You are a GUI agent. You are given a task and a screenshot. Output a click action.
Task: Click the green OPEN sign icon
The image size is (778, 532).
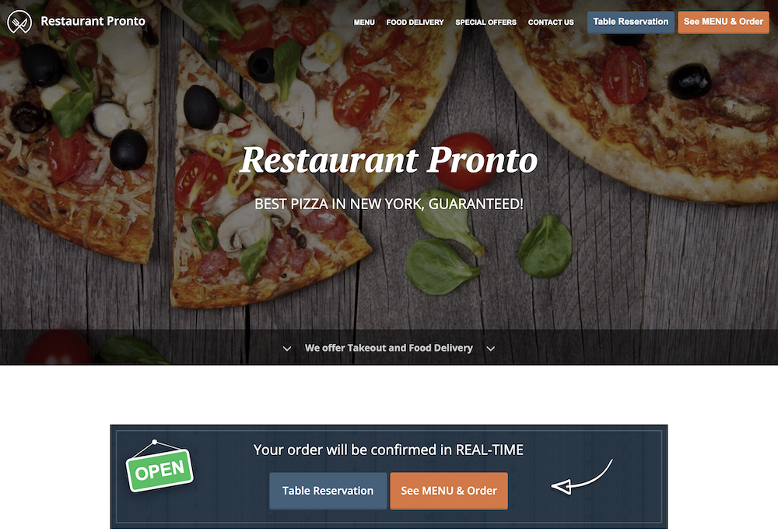pos(159,466)
